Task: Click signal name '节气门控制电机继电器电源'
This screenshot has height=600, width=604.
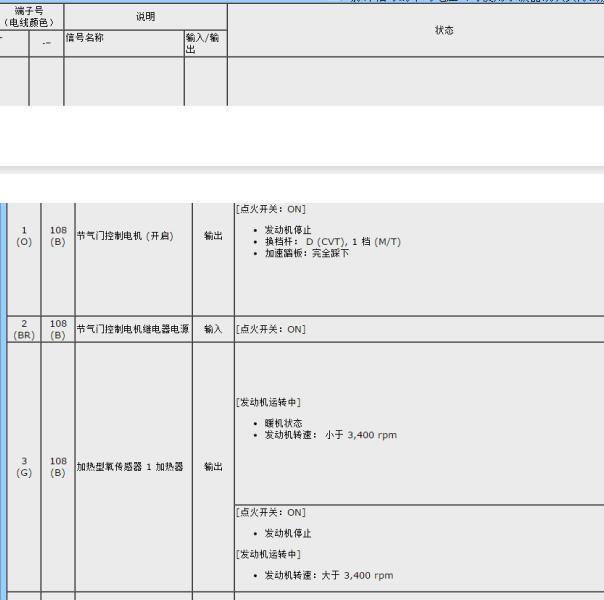Action: tap(133, 329)
